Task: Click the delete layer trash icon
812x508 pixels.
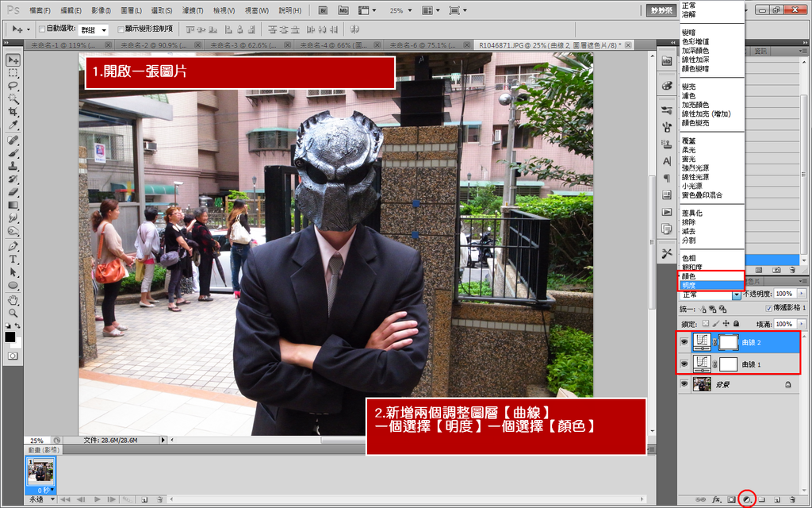Action: pyautogui.click(x=791, y=499)
